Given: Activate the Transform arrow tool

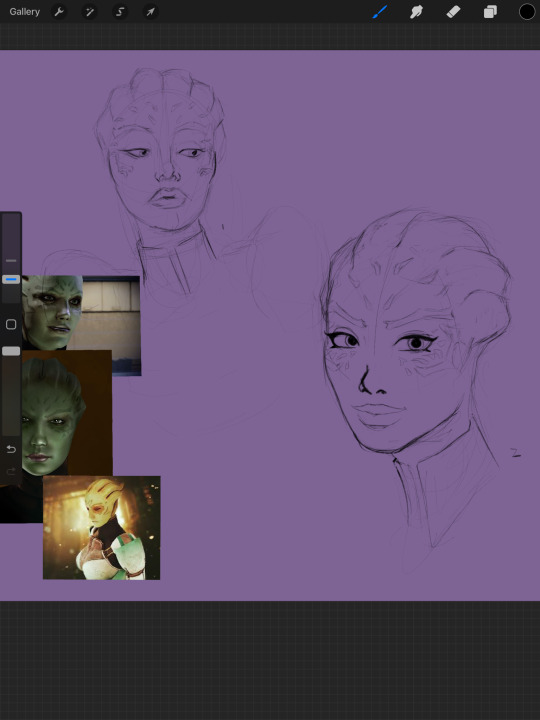Looking at the screenshot, I should point(151,12).
